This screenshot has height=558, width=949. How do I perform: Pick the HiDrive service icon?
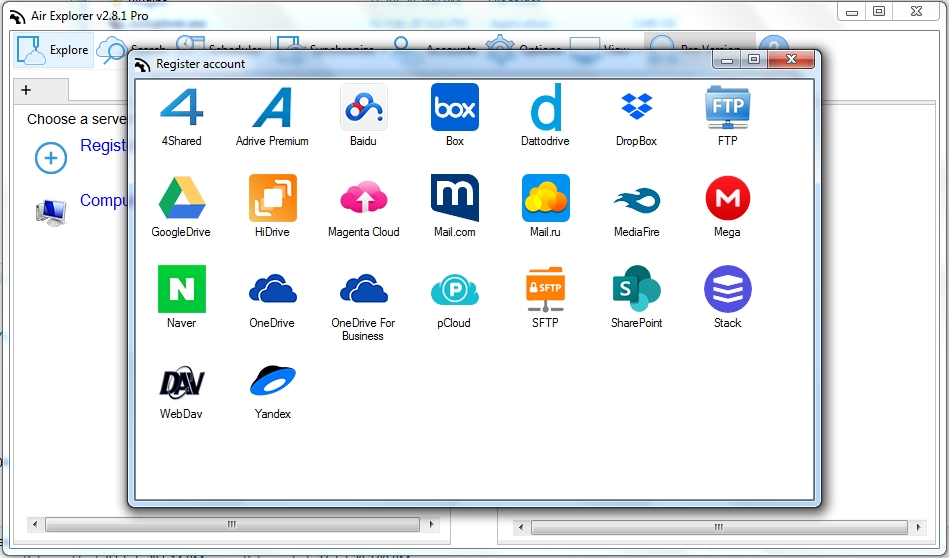[272, 198]
